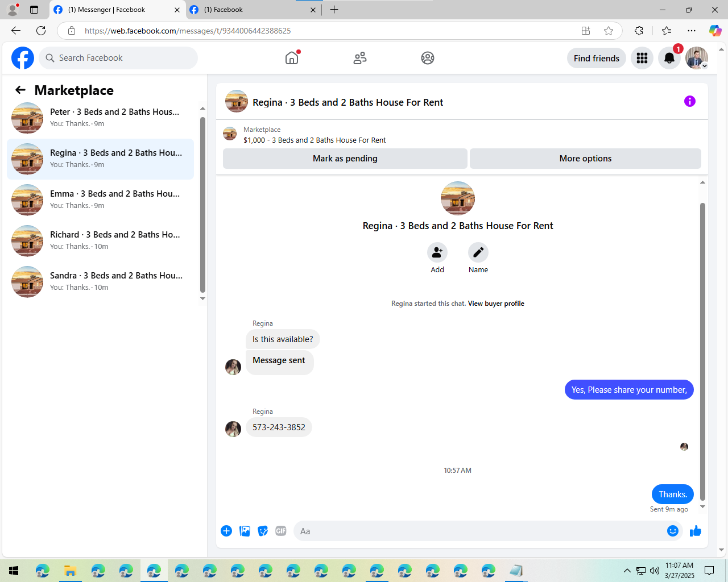Click the phone number message 573-243-3852
Image resolution: width=728 pixels, height=582 pixels.
coord(279,427)
